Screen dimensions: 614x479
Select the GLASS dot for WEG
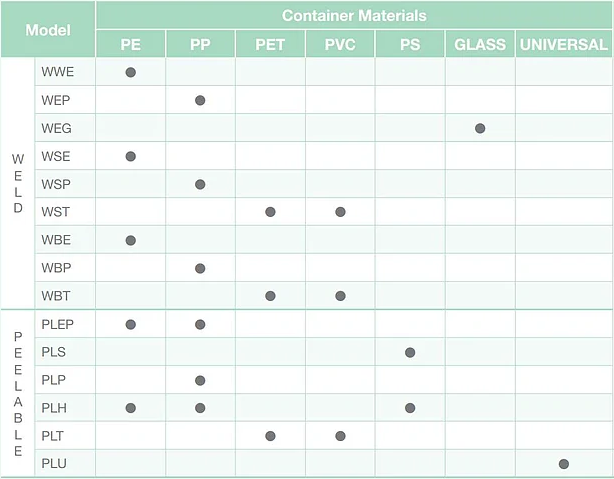click(x=480, y=128)
